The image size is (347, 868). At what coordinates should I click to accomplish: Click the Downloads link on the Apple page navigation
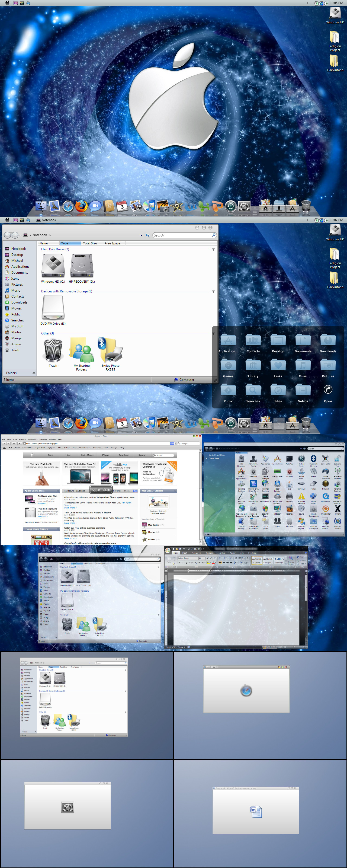[x=124, y=455]
